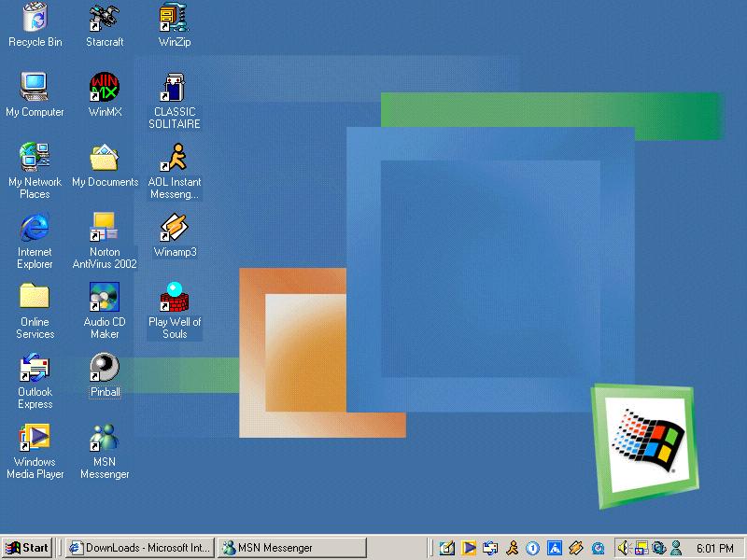The height and width of the screenshot is (560, 747).
Task: Select the Starcraft shortcut icon
Action: (105, 18)
